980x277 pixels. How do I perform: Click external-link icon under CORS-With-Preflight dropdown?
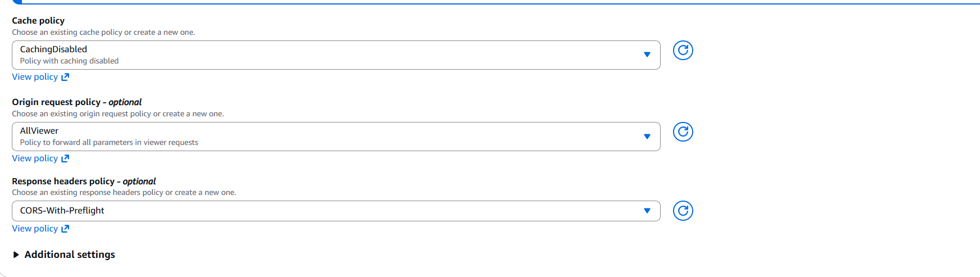(65, 229)
